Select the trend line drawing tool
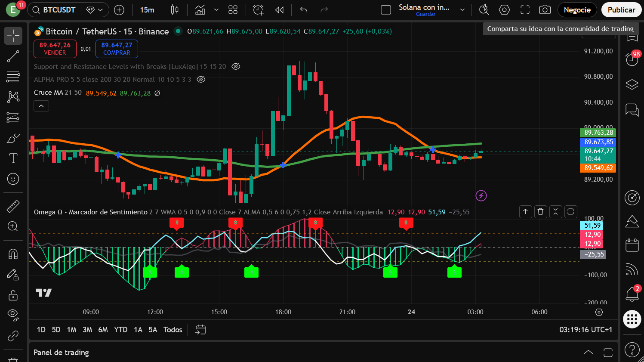Screen dimensions: 644x362 coord(13,56)
